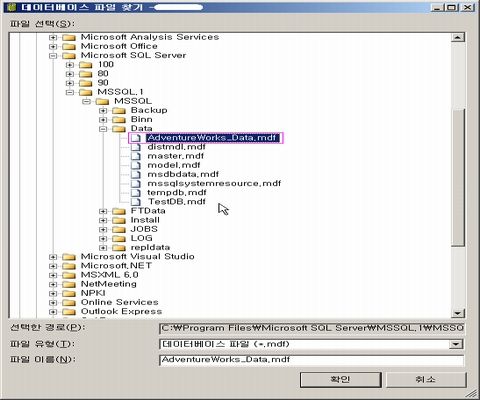Click the 확인 (OK) button

pos(340,380)
